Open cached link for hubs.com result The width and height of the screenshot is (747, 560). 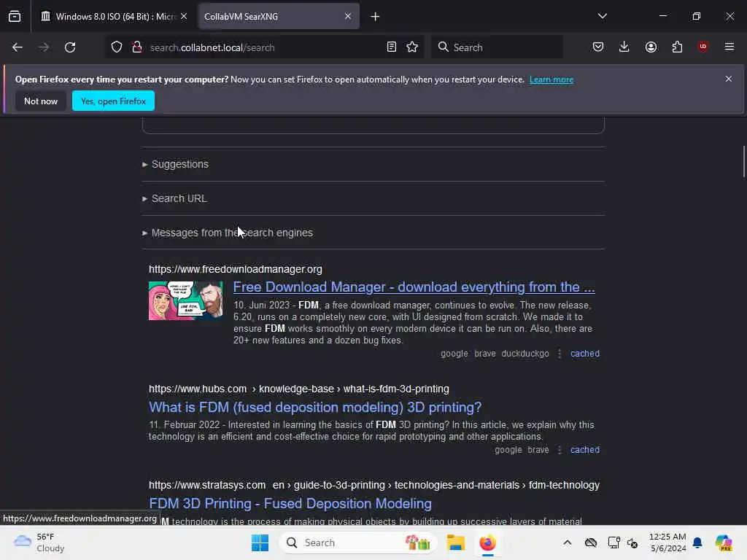(585, 450)
